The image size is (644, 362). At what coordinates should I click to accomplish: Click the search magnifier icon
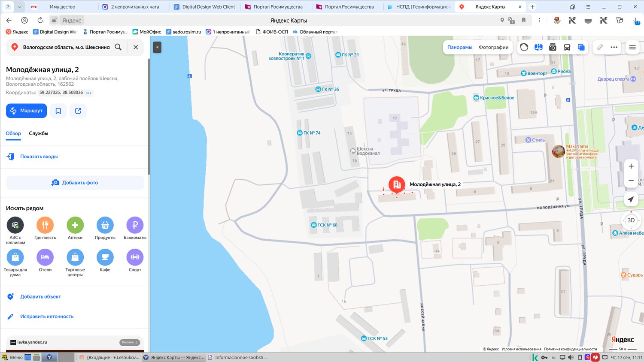(118, 47)
